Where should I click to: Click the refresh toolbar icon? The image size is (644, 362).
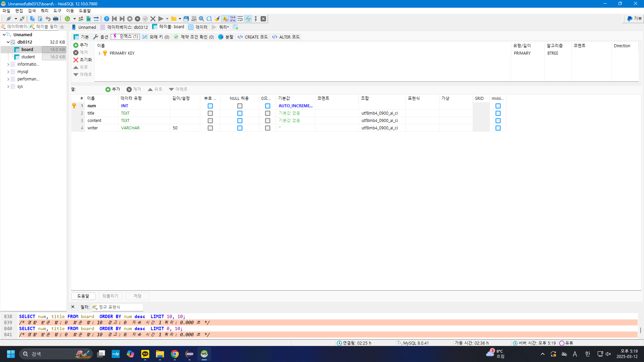tap(67, 19)
